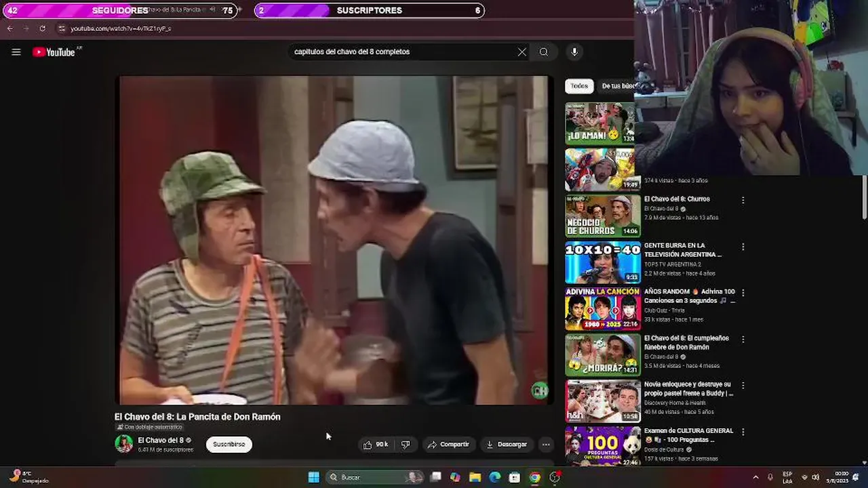Start voice search with the microphone icon
Screen dimensions: 868x488
click(574, 52)
